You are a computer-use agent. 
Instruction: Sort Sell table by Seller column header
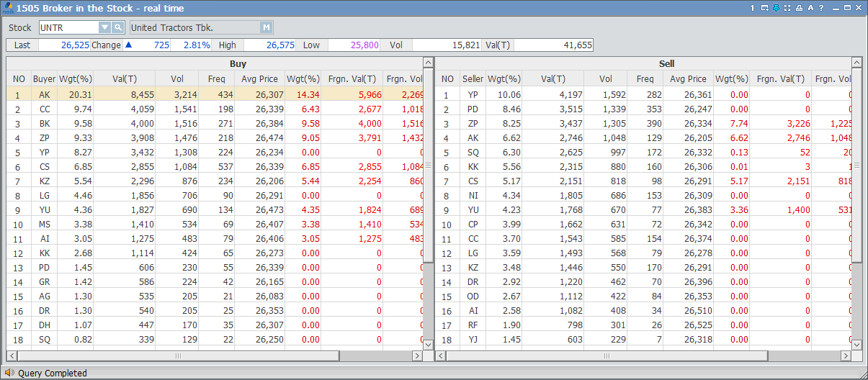click(473, 79)
